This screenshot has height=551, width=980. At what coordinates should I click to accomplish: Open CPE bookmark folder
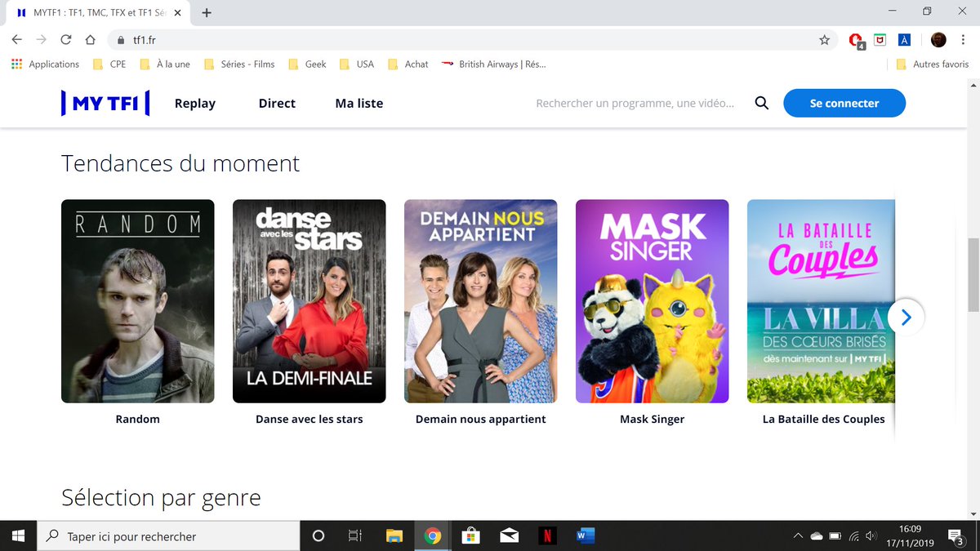point(109,64)
